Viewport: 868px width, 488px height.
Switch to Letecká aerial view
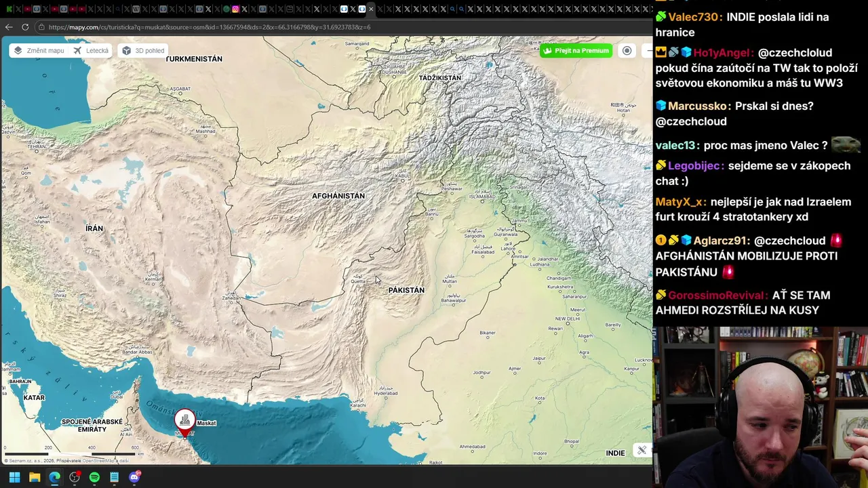point(91,51)
